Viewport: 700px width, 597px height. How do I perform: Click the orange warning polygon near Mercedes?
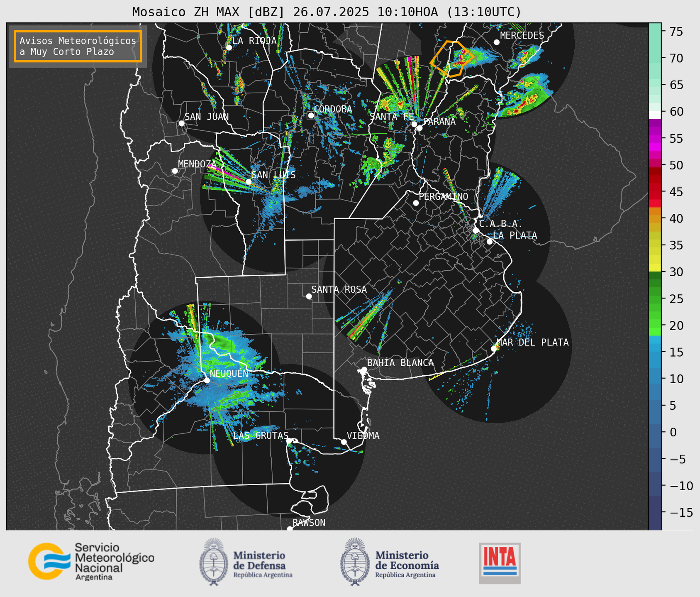point(451,58)
